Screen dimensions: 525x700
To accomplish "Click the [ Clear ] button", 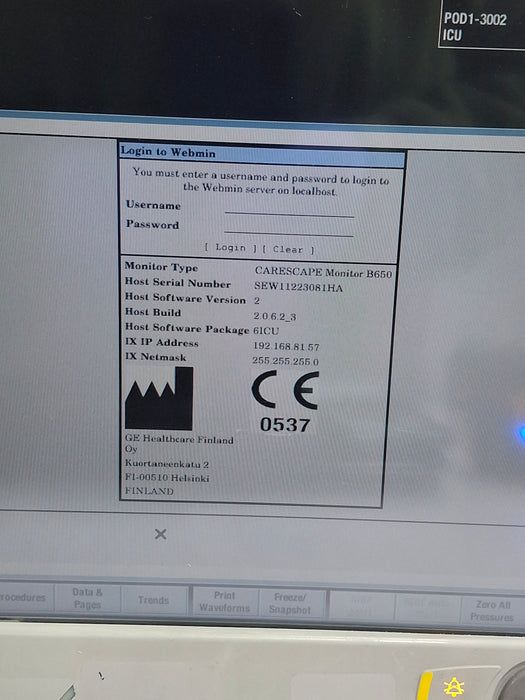I will pyautogui.click(x=288, y=250).
